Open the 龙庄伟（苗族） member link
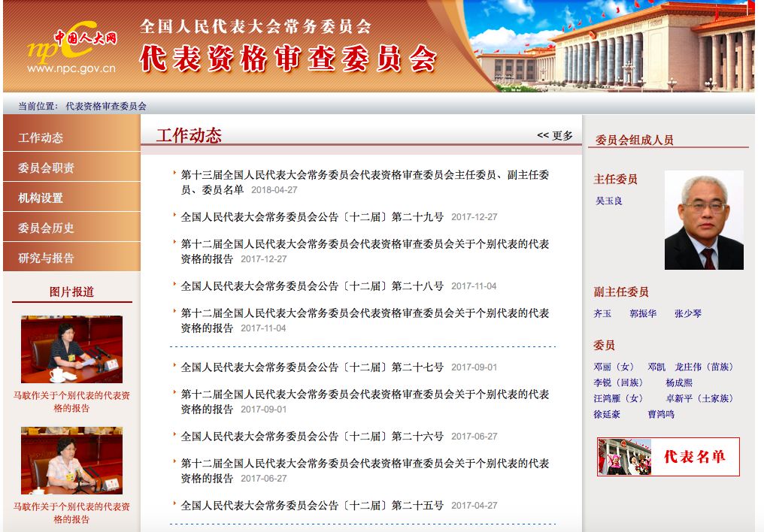The width and height of the screenshot is (764, 532). [x=704, y=367]
